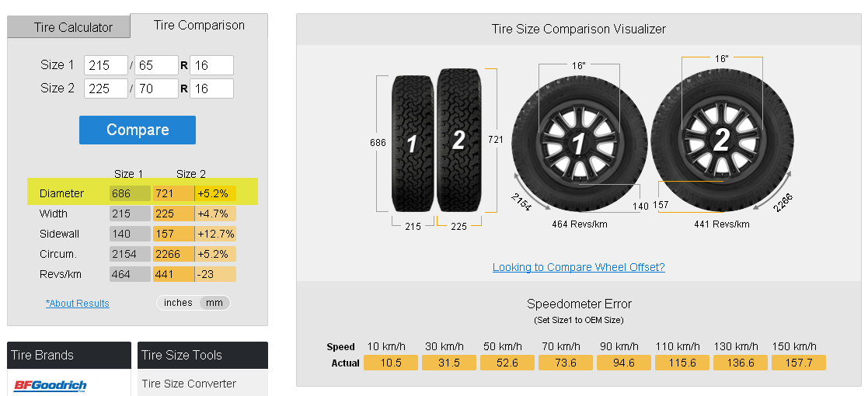Click the wheel 1 side-view image

pos(579,144)
